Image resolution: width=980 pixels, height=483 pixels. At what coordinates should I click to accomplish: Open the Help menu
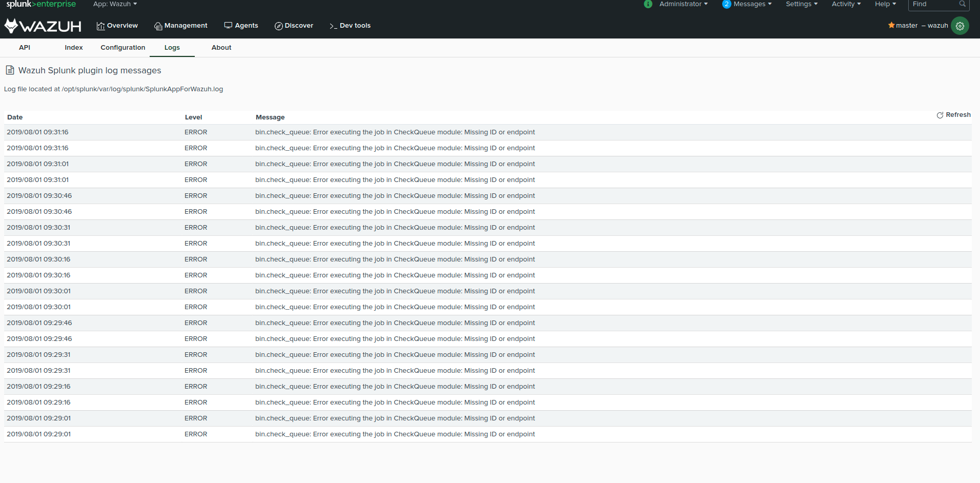885,4
